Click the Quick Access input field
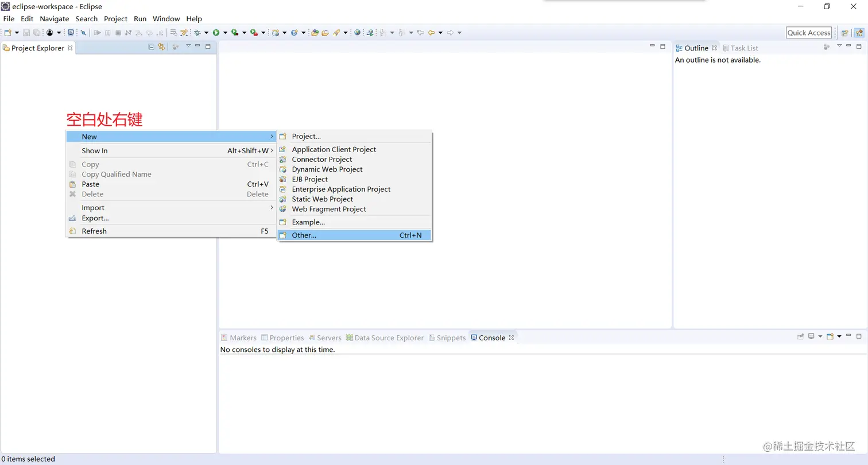The width and height of the screenshot is (868, 465). click(809, 33)
